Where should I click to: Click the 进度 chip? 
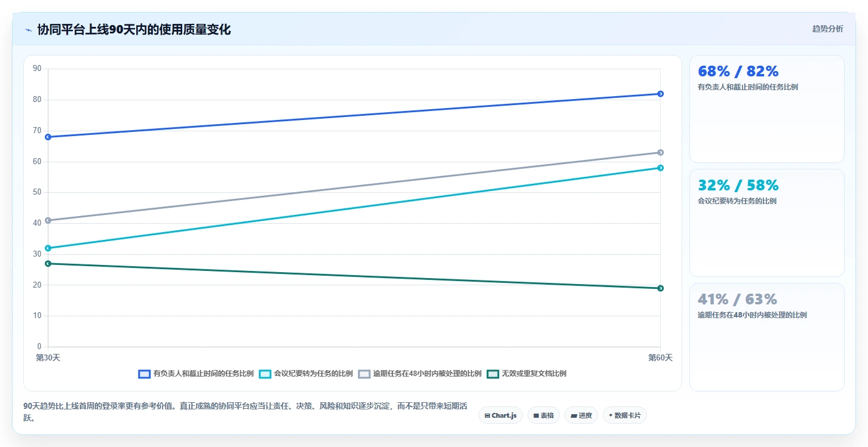(581, 415)
